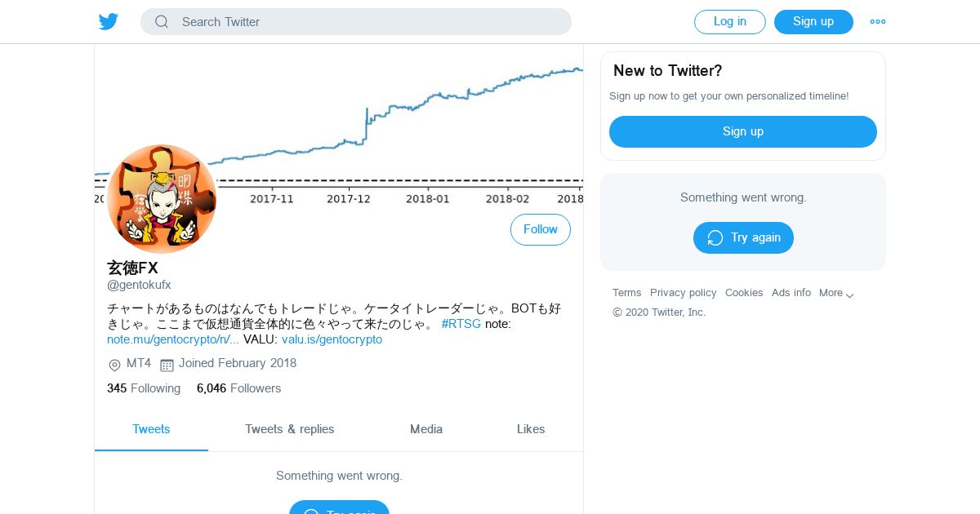
Task: Focus the Search Twitter field
Action: pos(367,22)
